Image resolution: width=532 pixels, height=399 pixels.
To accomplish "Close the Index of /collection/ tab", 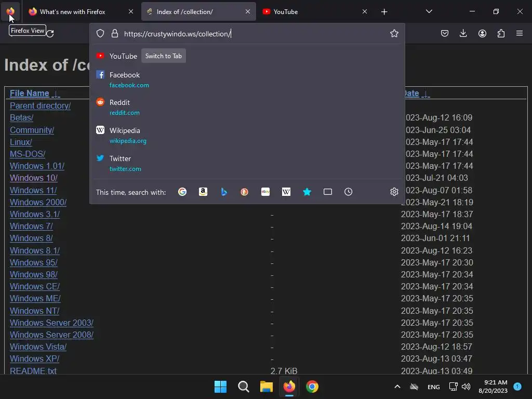I will click(248, 11).
